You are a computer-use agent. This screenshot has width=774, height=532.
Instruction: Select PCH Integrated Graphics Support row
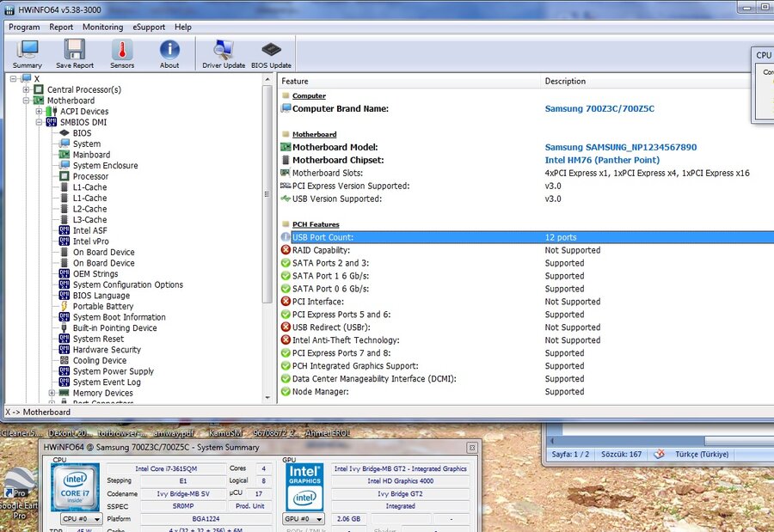tap(525, 365)
